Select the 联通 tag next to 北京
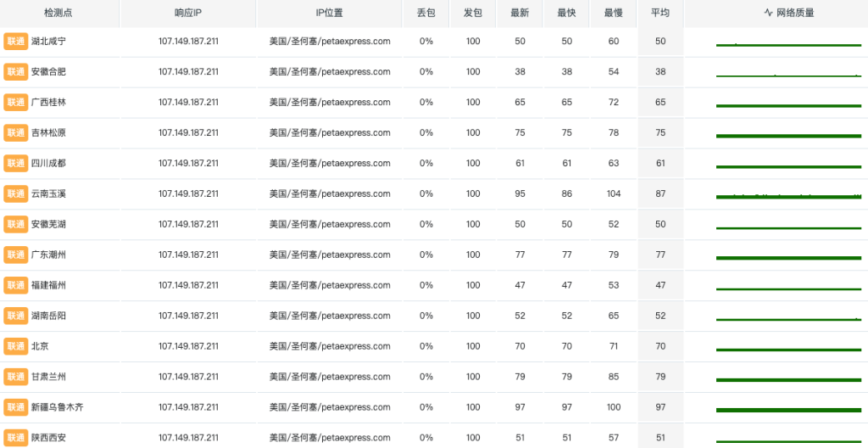The width and height of the screenshot is (868, 448). pyautogui.click(x=16, y=346)
